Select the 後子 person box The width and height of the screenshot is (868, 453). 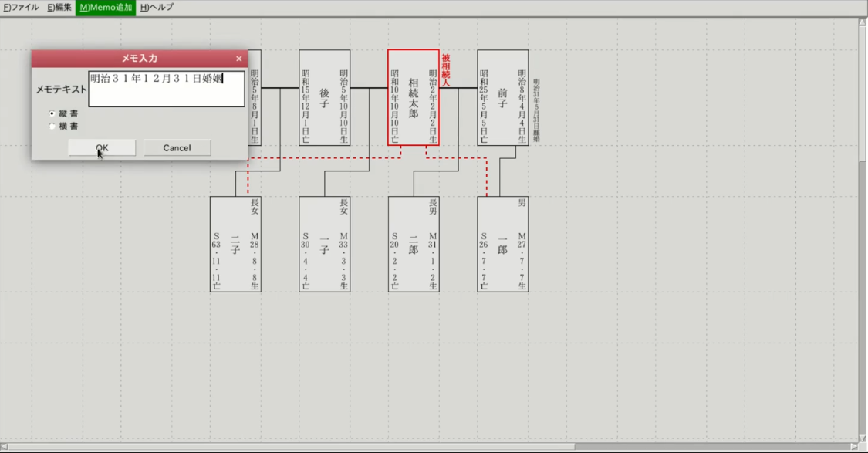click(324, 97)
